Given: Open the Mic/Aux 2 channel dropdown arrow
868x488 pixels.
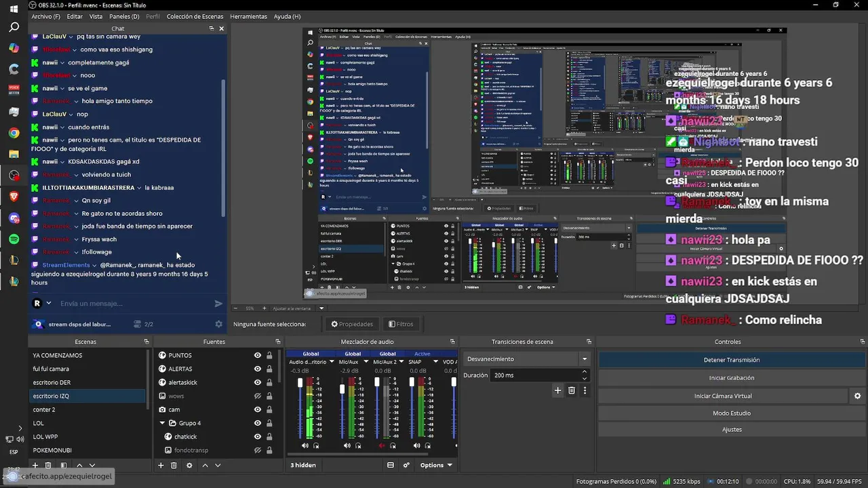Looking at the screenshot, I should point(402,362).
